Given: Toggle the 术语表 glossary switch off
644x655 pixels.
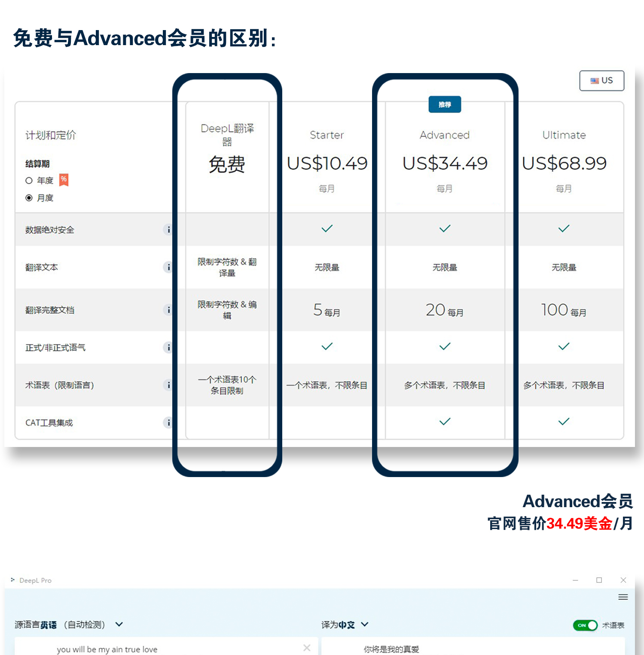Looking at the screenshot, I should [585, 625].
